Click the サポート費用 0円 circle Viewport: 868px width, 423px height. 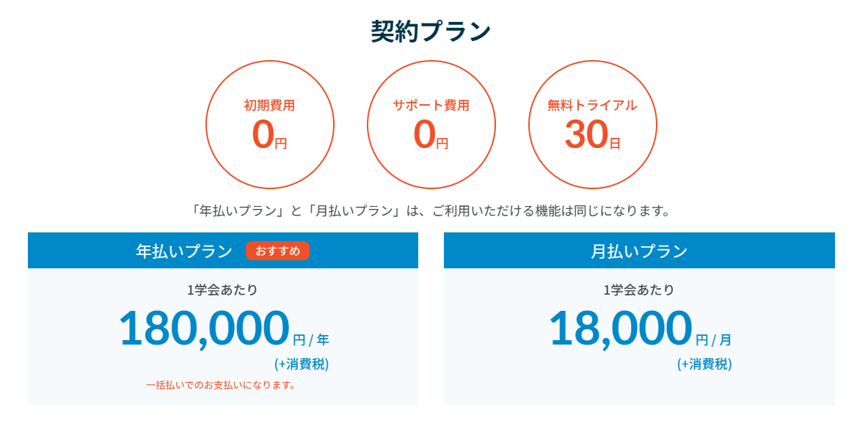click(x=431, y=125)
